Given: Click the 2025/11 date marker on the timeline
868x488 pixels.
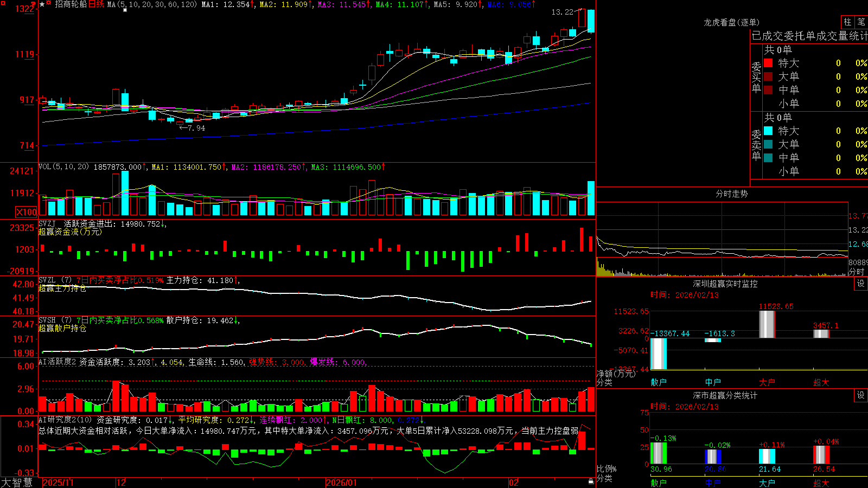Looking at the screenshot, I should 58,483.
